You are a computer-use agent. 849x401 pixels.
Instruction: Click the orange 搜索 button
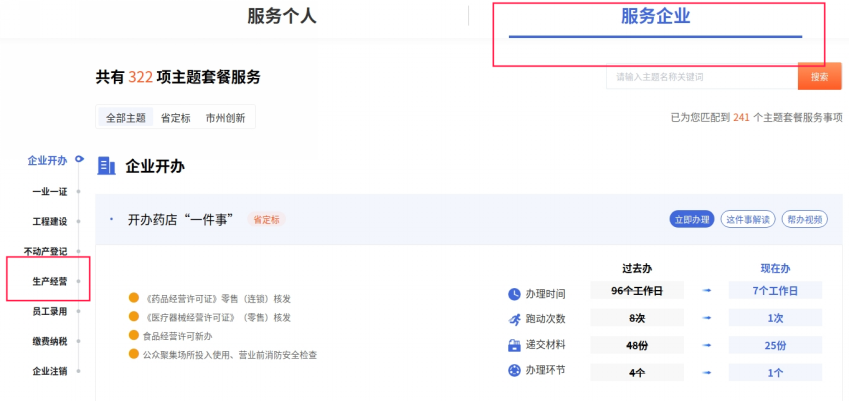point(819,76)
